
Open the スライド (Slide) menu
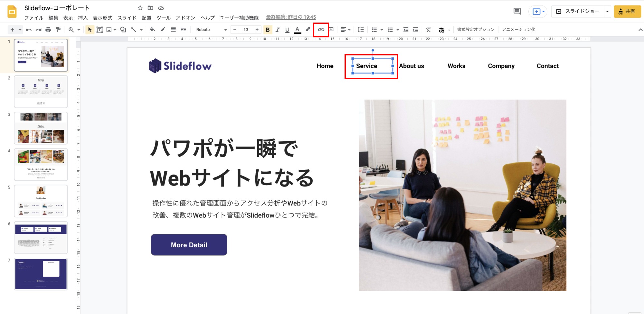[x=127, y=18]
